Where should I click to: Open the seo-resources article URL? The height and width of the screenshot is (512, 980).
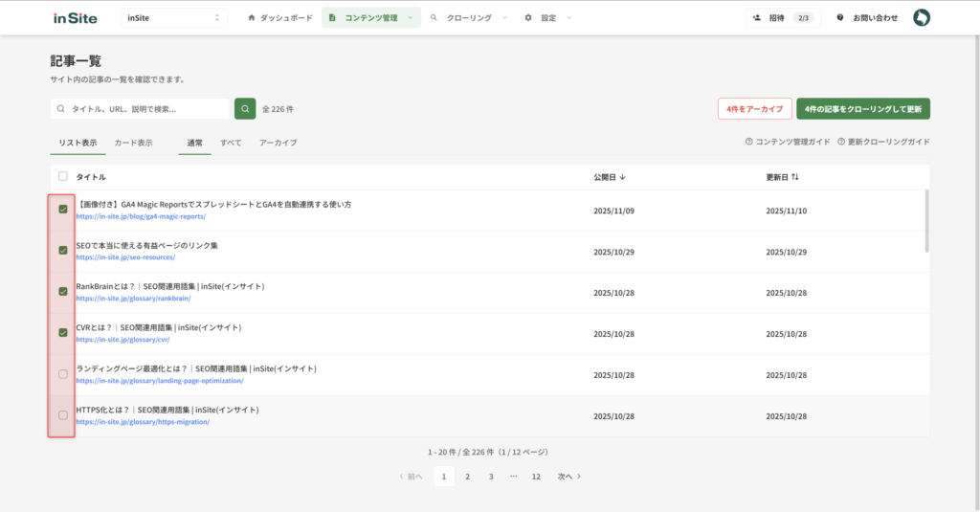click(x=125, y=256)
